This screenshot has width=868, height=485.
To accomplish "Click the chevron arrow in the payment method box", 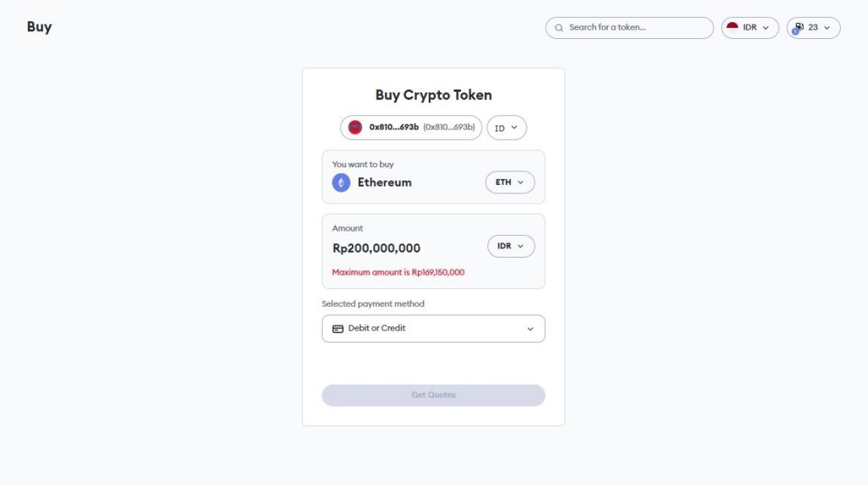I will coord(531,329).
